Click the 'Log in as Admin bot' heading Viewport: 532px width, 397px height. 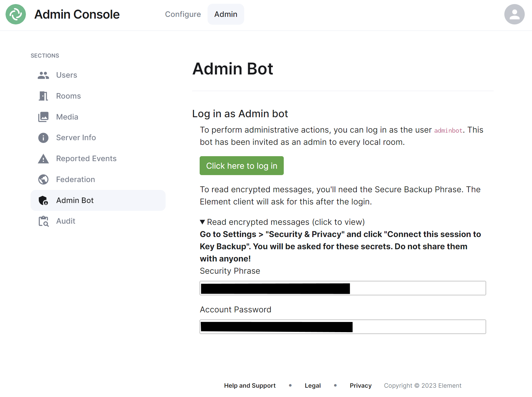240,114
